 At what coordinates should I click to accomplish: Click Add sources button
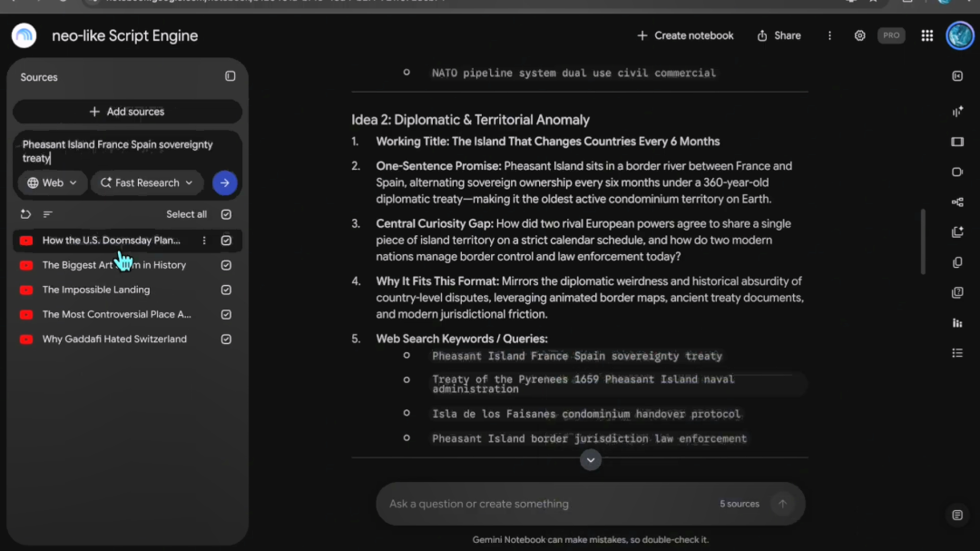coord(128,112)
